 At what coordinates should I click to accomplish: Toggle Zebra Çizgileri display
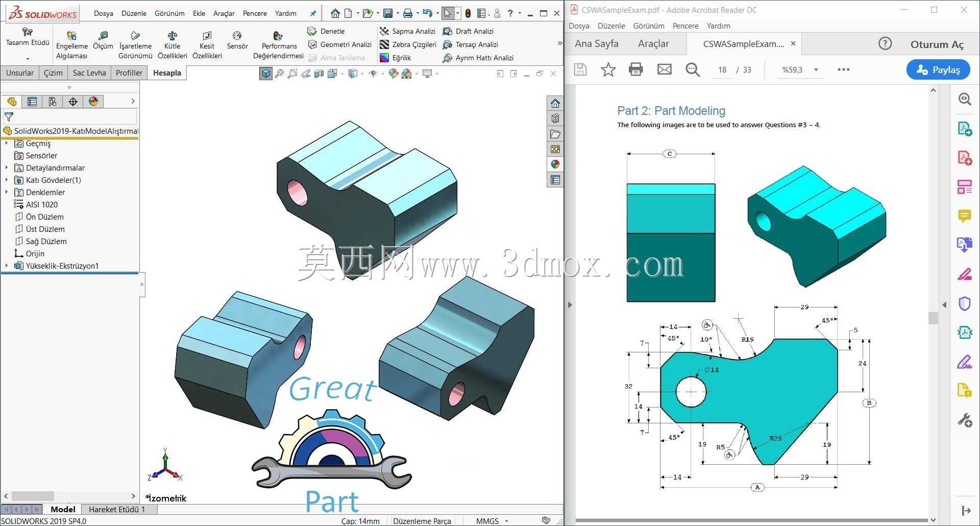tap(408, 44)
